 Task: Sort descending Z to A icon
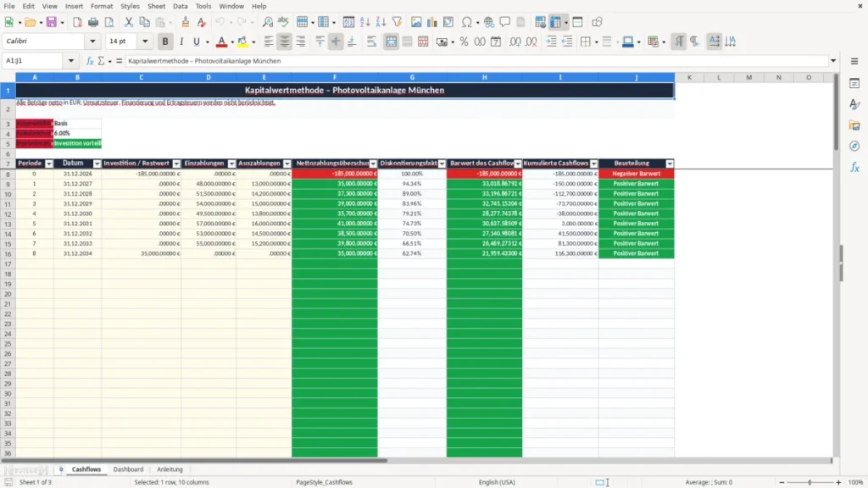381,22
